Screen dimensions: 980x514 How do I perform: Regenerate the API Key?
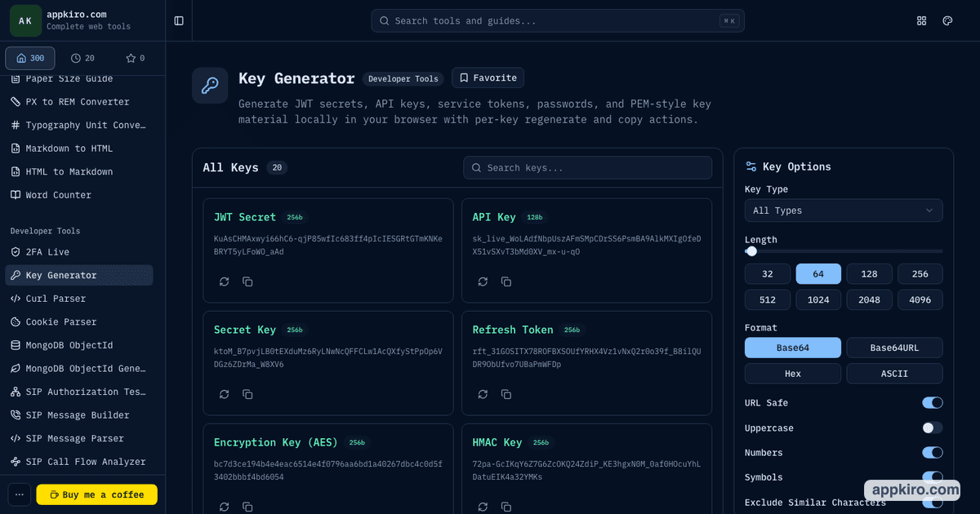[x=483, y=281]
